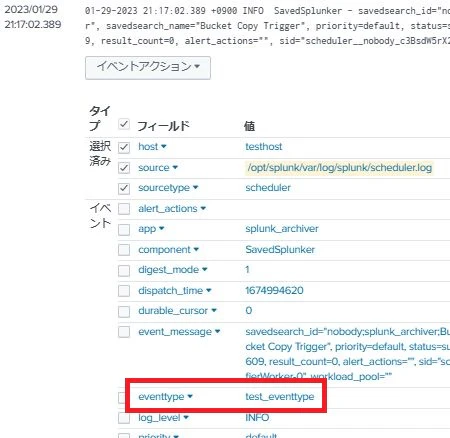This screenshot has height=438, width=450.
Task: Uncheck the sourcetype field checkbox
Action: [124, 188]
